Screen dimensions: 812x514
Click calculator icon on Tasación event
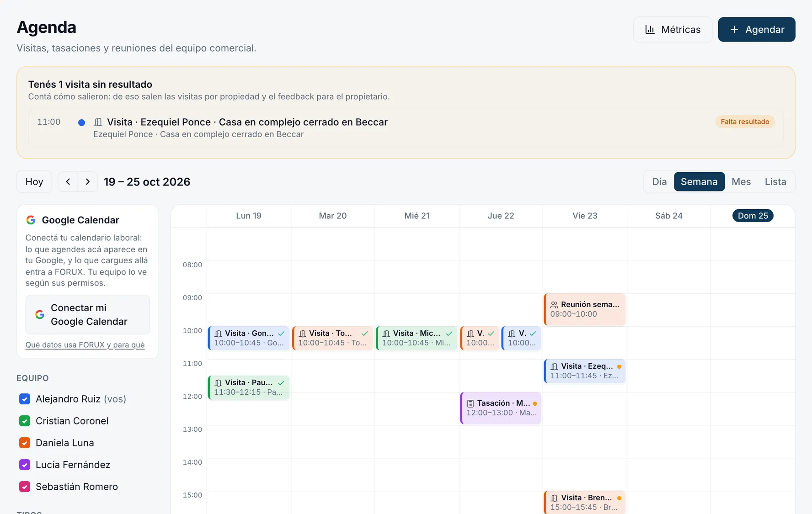[x=470, y=403]
